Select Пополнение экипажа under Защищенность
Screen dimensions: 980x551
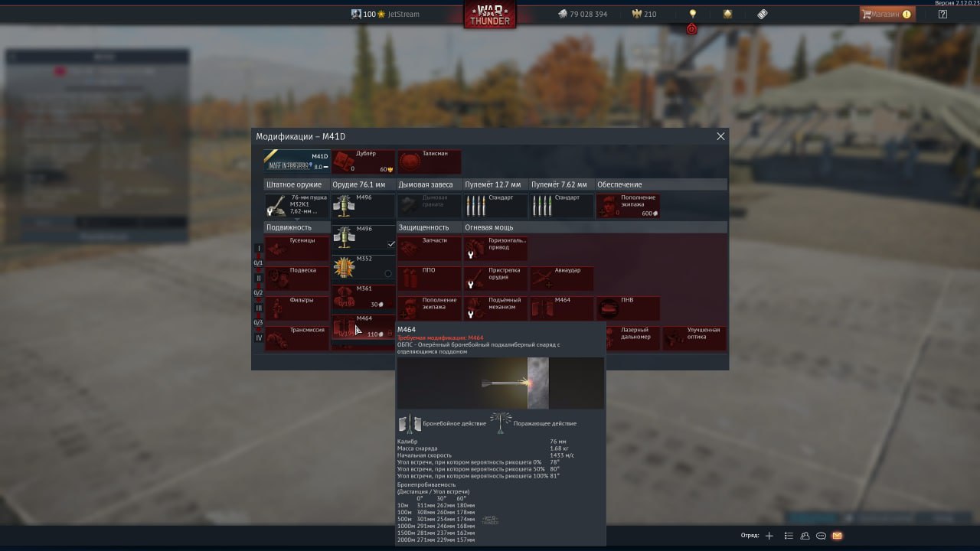(x=430, y=308)
